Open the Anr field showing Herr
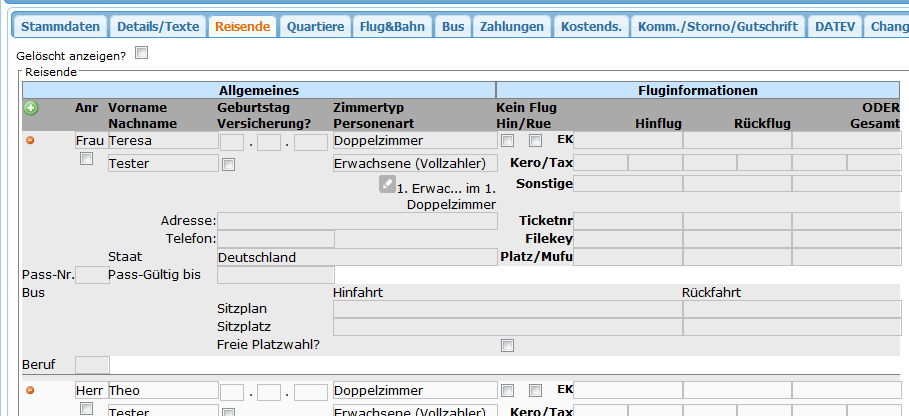Screen dimensions: 909x416 click(90, 390)
